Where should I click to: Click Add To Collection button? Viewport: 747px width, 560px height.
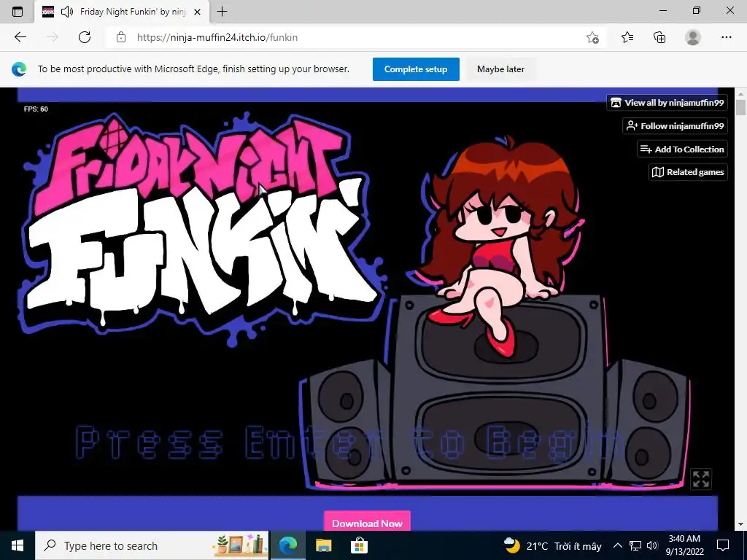pos(682,149)
